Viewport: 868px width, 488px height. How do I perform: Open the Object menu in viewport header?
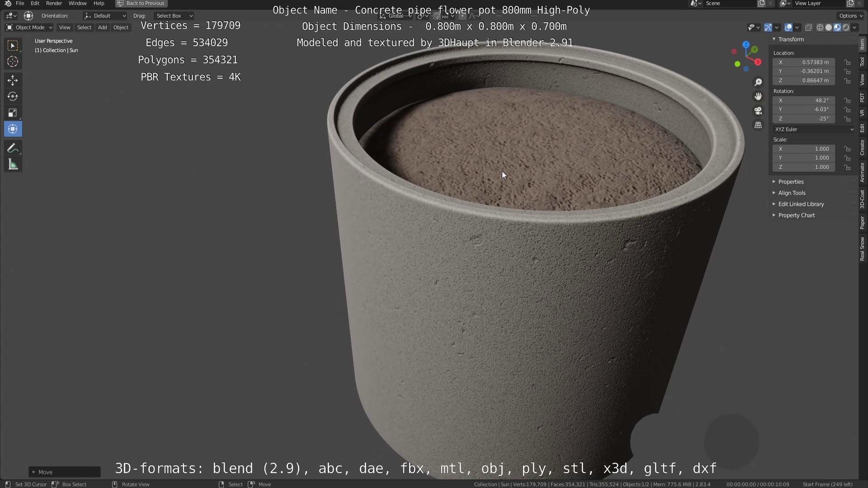pos(121,28)
